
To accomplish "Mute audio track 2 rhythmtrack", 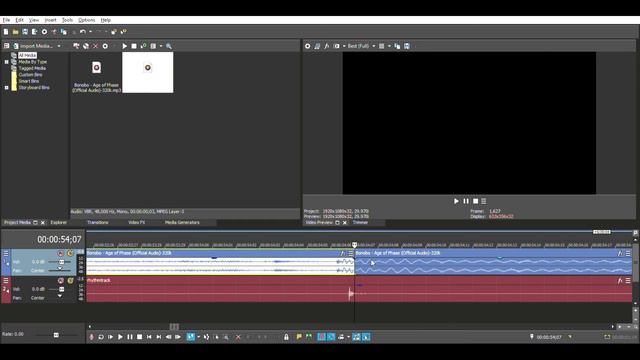I will [x=61, y=281].
